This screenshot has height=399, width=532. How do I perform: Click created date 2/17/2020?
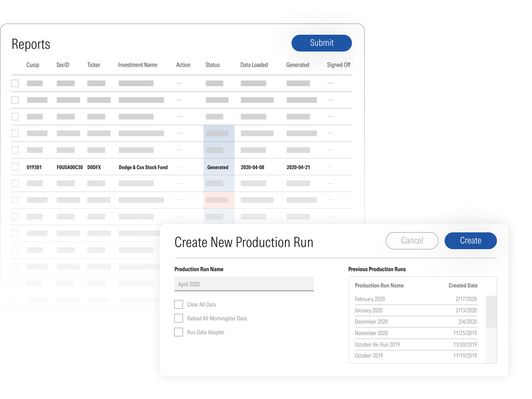466,299
